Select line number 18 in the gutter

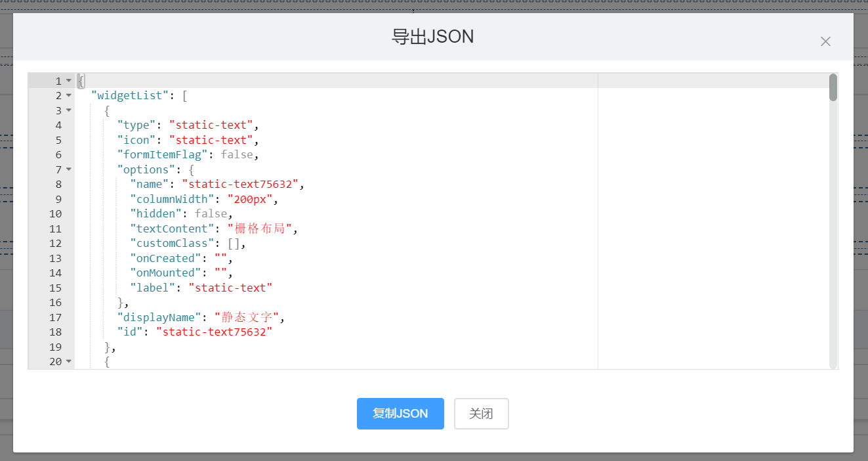pyautogui.click(x=55, y=332)
